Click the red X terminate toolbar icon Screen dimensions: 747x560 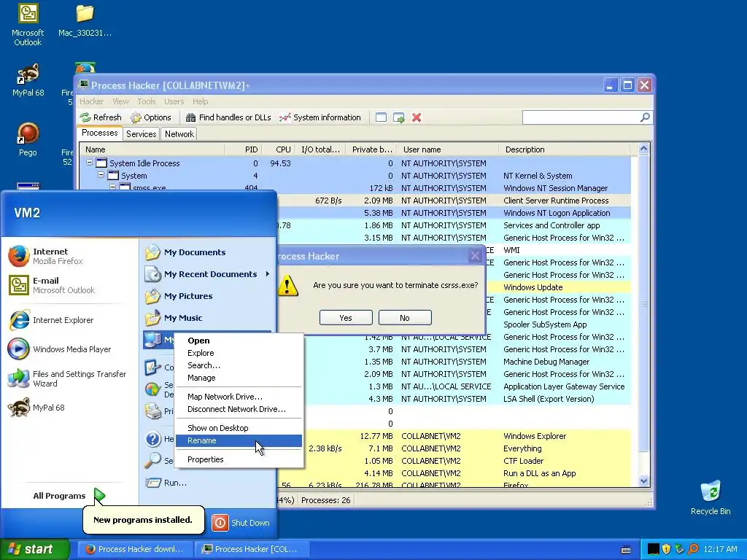(417, 117)
